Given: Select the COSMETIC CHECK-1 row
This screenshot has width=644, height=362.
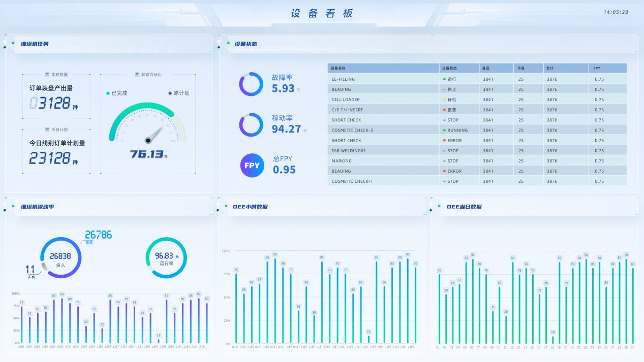Looking at the screenshot, I should pyautogui.click(x=477, y=181).
